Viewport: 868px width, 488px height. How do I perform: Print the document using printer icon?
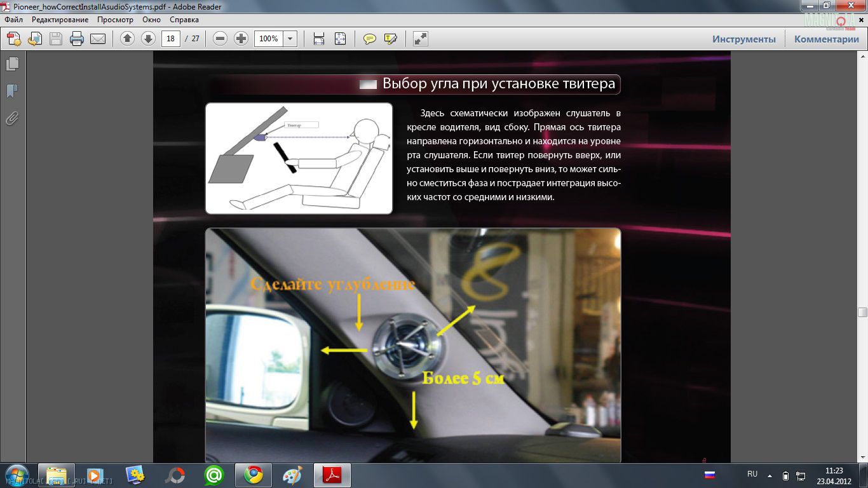click(77, 39)
